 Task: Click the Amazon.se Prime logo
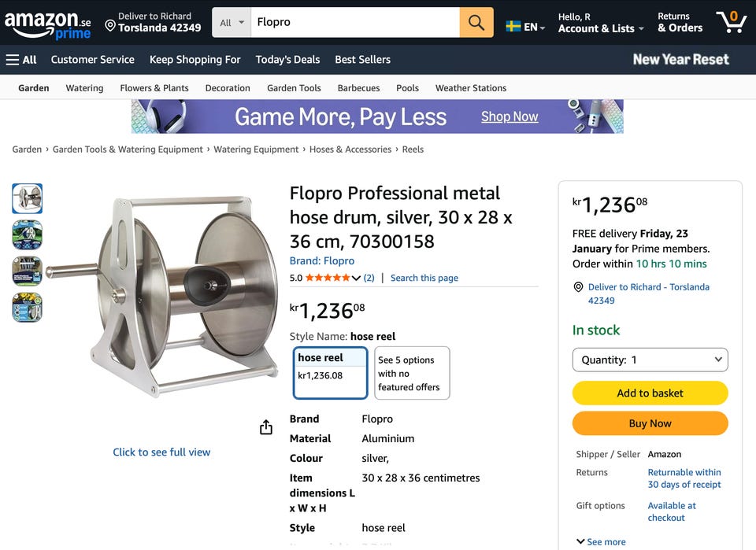pos(48,24)
